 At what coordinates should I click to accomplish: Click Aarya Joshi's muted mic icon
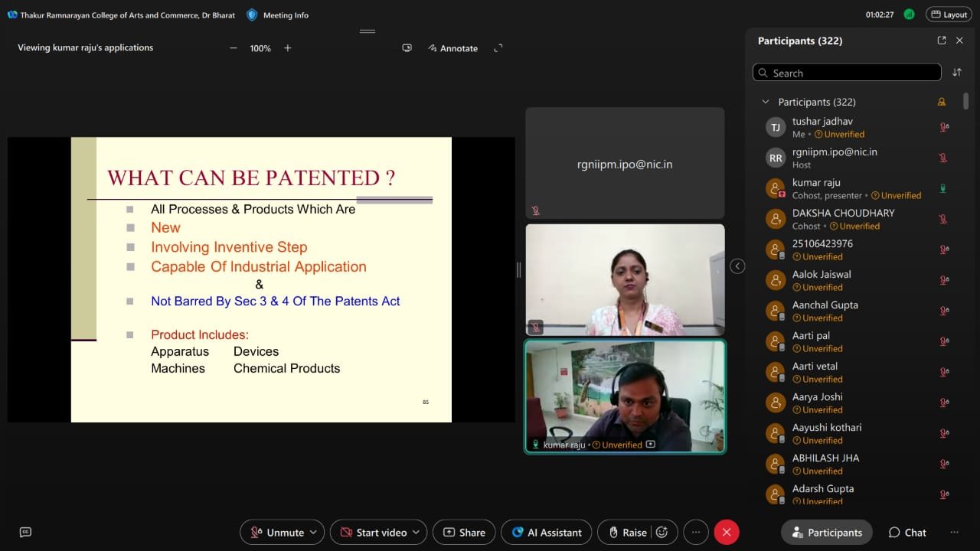click(944, 403)
